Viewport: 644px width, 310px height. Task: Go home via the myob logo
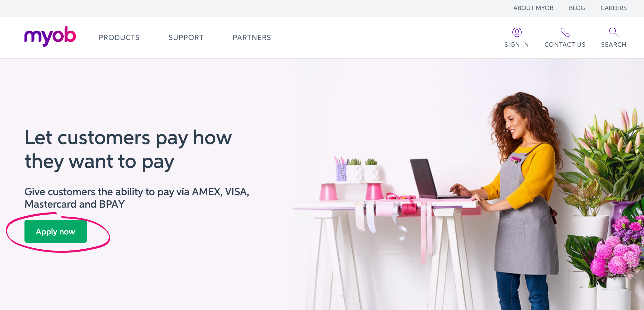[50, 36]
